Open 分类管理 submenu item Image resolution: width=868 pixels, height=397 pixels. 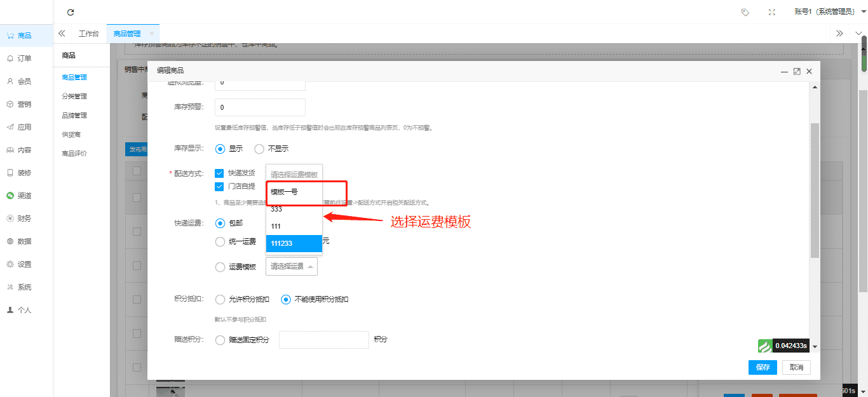coord(74,97)
